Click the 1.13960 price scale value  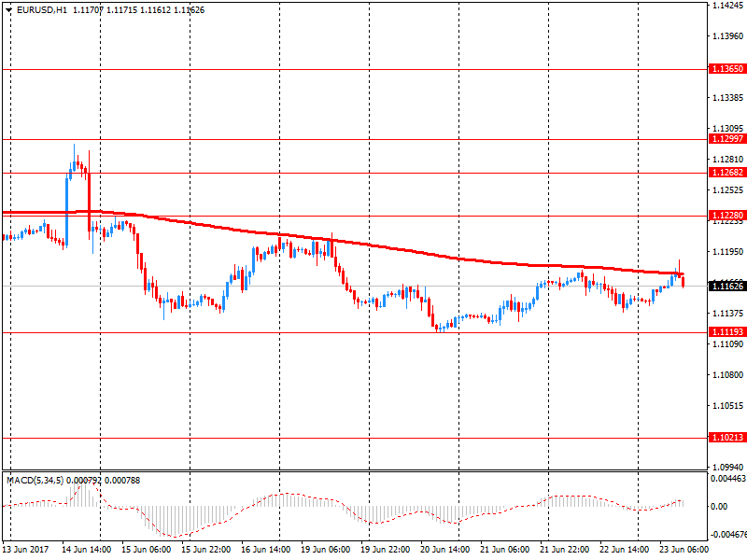728,36
